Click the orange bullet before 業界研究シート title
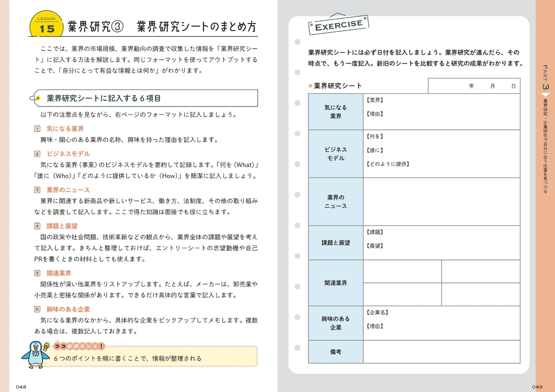The height and width of the screenshot is (392, 555). [x=311, y=86]
